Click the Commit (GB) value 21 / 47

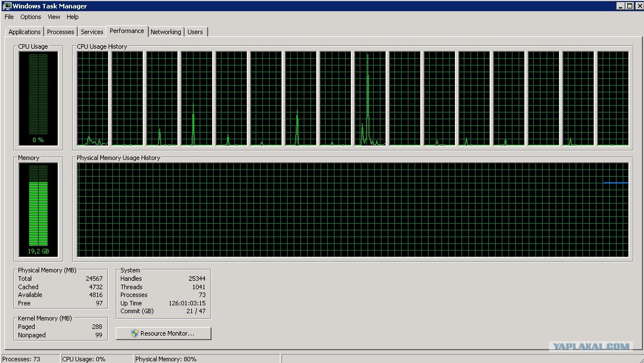tap(195, 311)
